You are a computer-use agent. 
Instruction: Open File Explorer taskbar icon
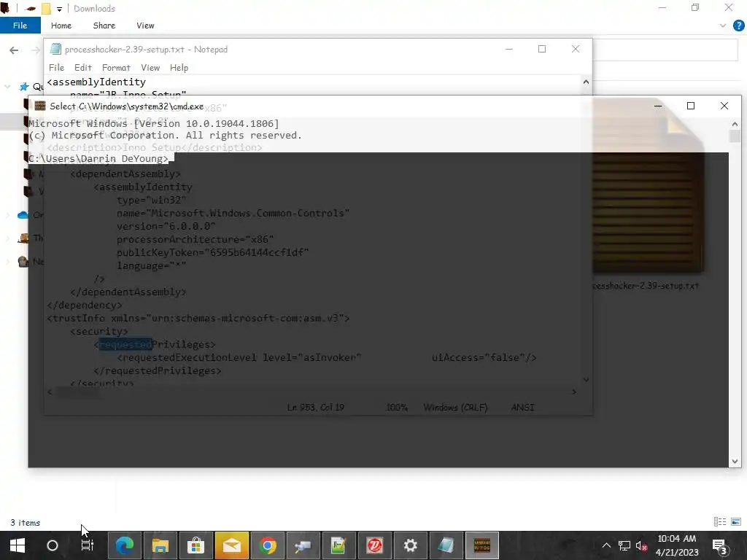160,545
